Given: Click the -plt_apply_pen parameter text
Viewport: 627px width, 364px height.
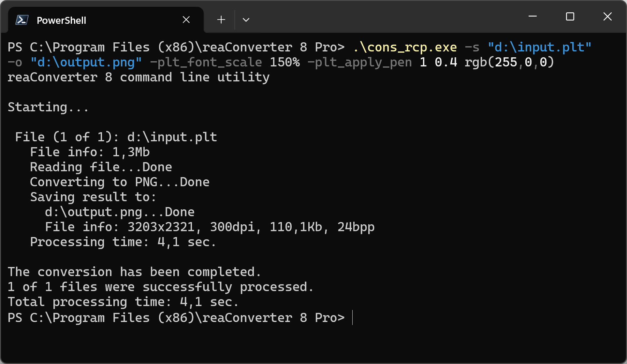Looking at the screenshot, I should tap(359, 63).
